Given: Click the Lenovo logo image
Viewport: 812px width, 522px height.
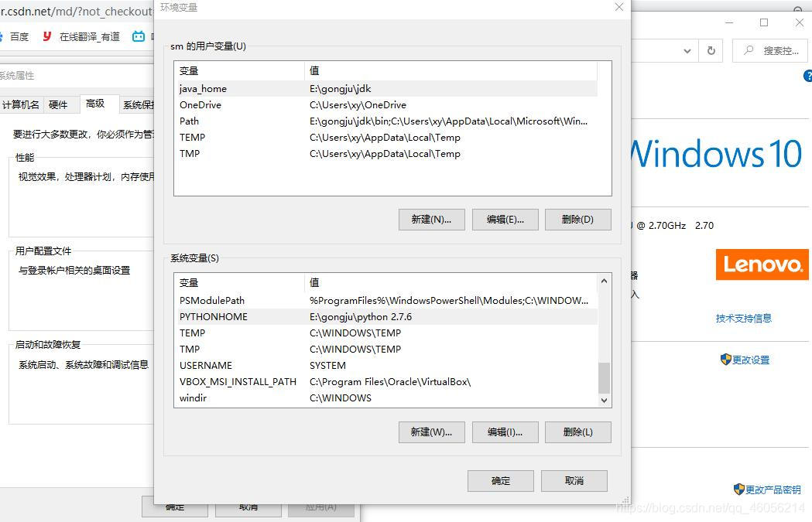Looking at the screenshot, I should (x=762, y=264).
